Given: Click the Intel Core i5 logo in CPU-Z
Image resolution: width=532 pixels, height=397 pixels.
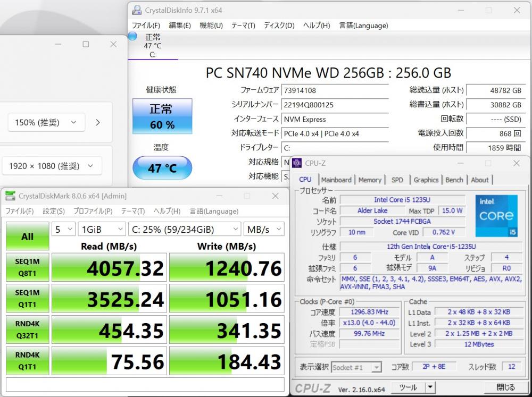Looking at the screenshot, I should 496,216.
